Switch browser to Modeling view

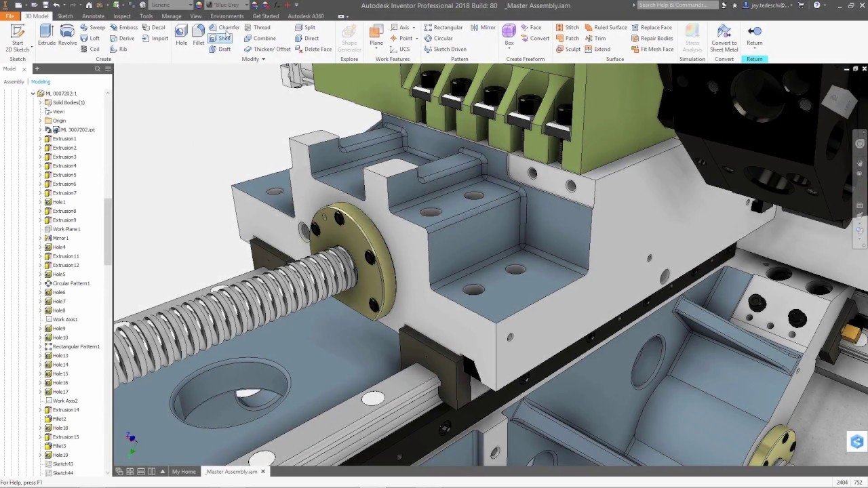[41, 82]
